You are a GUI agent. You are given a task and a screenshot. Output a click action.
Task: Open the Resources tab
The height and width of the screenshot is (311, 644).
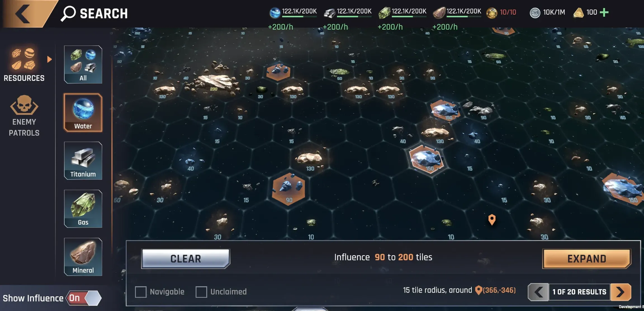(x=24, y=64)
